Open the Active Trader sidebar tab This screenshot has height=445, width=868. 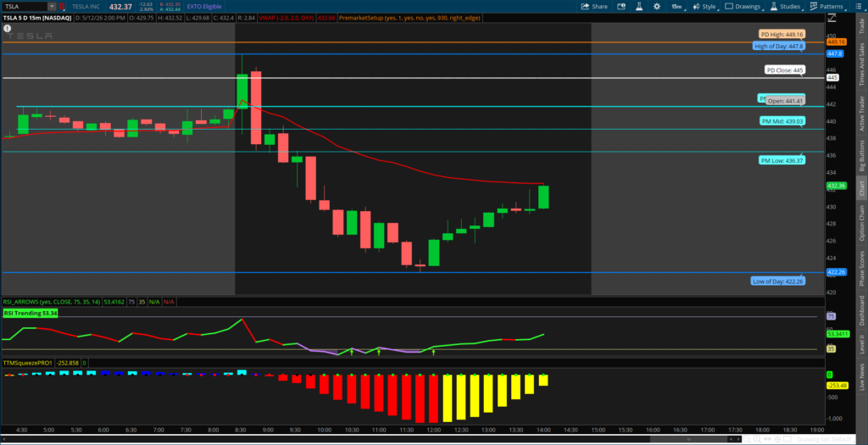(x=861, y=113)
